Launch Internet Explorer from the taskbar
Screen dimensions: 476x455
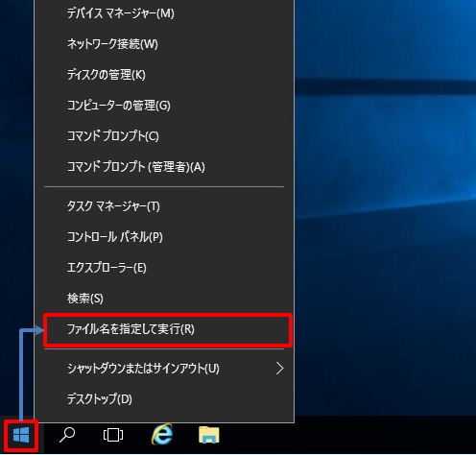tap(162, 435)
